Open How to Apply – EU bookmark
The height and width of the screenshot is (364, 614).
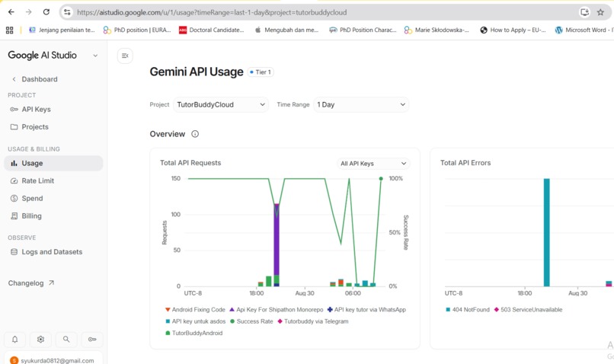coord(513,30)
